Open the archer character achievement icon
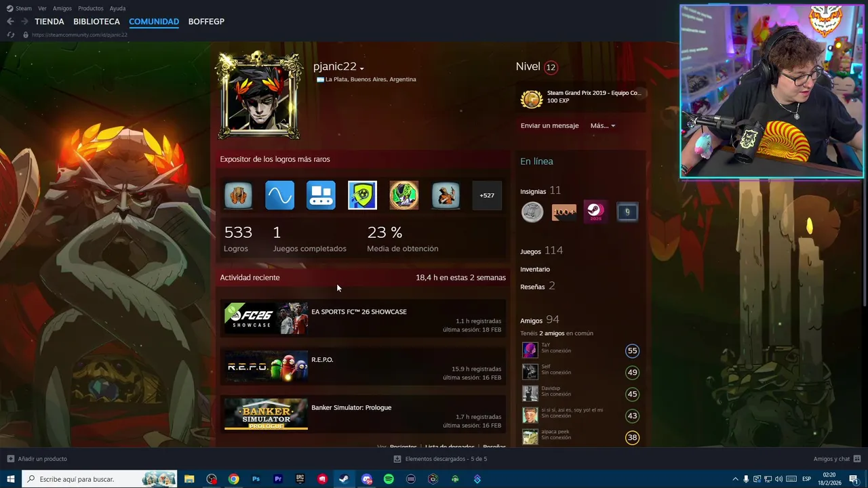The height and width of the screenshot is (488, 868). (x=446, y=195)
